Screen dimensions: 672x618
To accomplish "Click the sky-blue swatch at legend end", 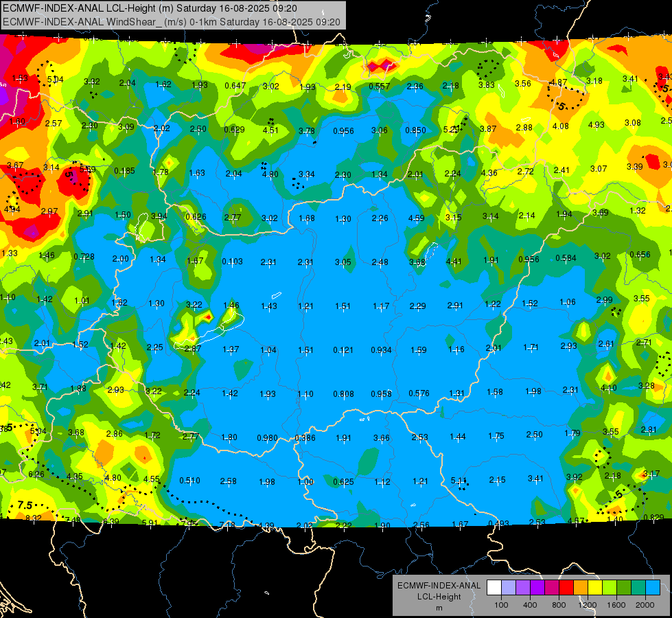I will pyautogui.click(x=653, y=588).
